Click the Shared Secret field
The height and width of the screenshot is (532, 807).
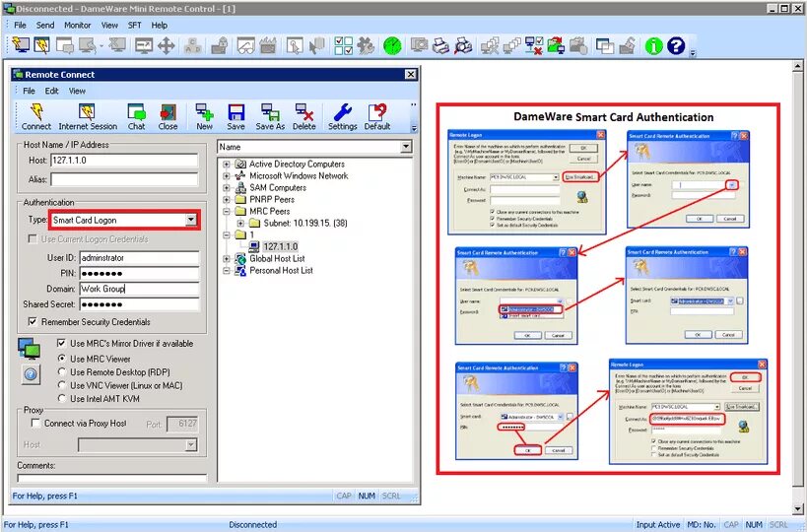click(140, 304)
